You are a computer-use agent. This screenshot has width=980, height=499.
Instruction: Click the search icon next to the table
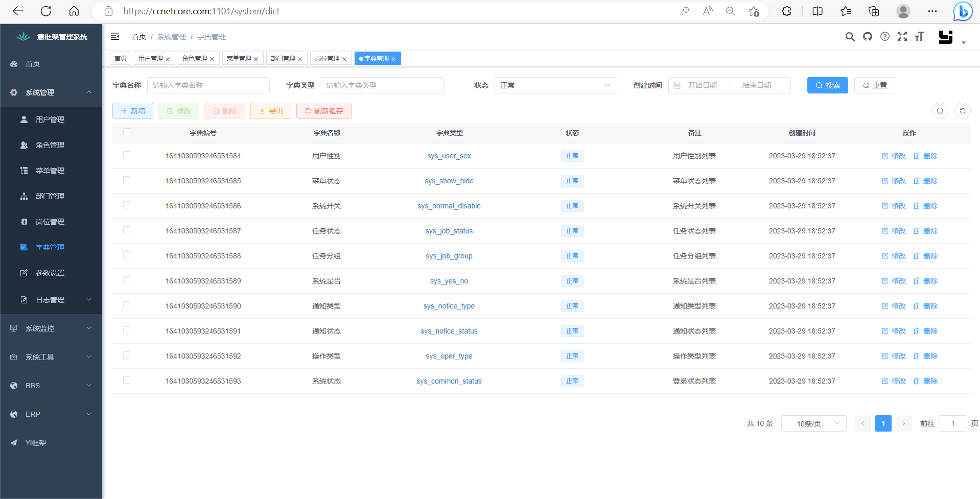pyautogui.click(x=940, y=110)
